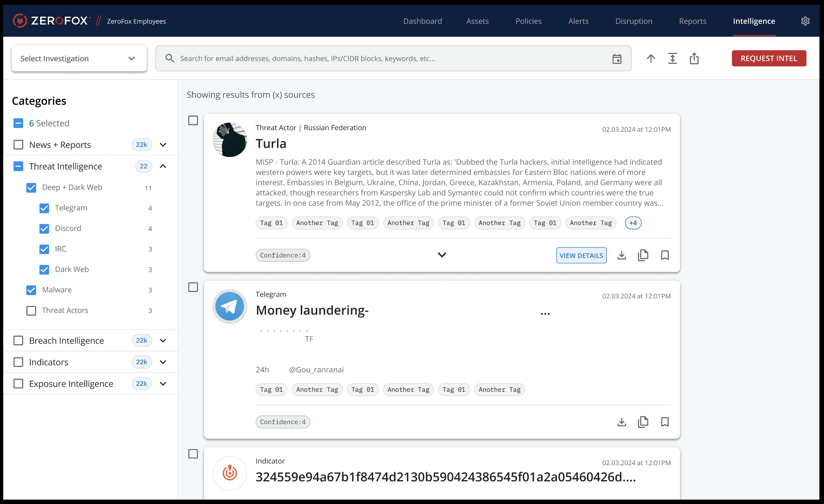
Task: Click VIEW DETAILS on the Turla card
Action: pyautogui.click(x=581, y=255)
